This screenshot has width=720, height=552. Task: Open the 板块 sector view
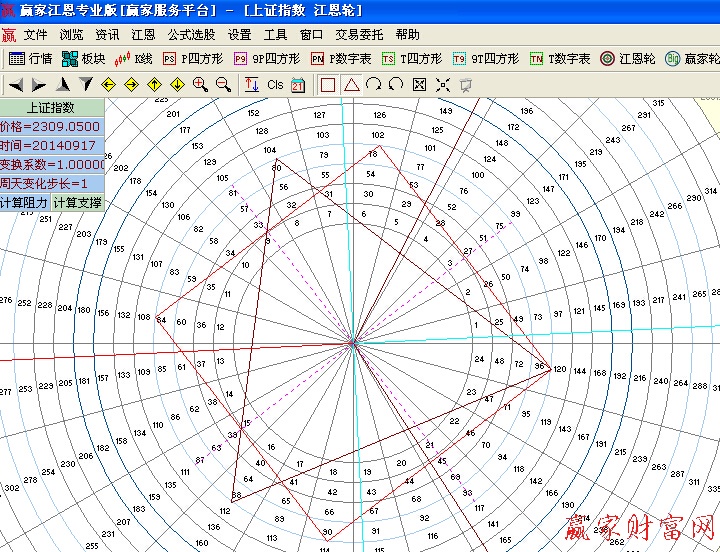pos(83,59)
